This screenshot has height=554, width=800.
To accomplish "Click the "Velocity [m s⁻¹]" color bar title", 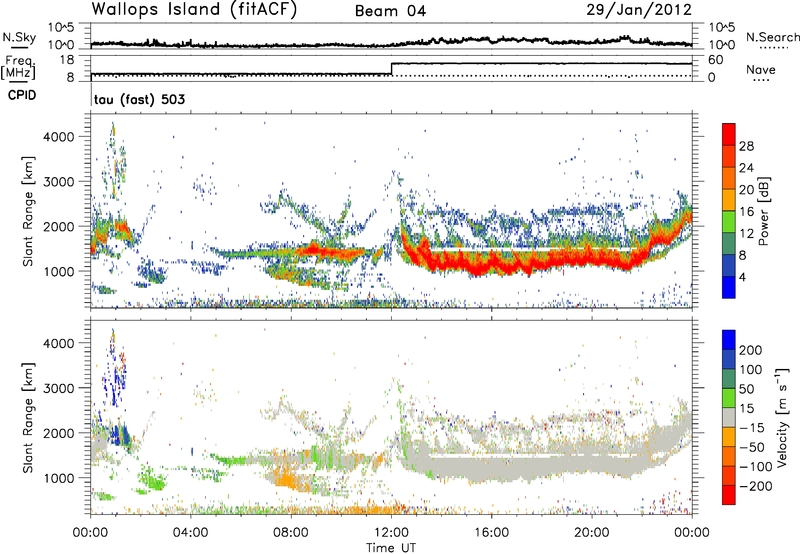I will (x=782, y=417).
